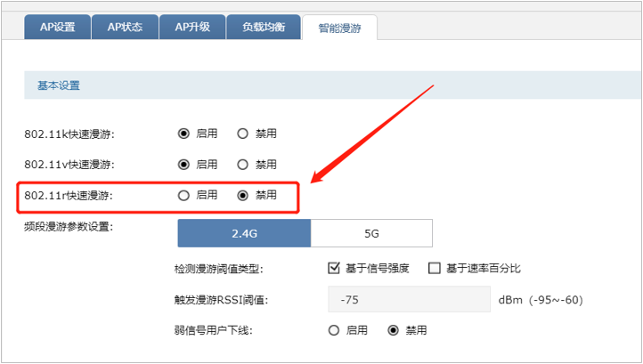Screen dimensions: 643x364
Task: Enable 802.11r fast roaming
Action: click(x=184, y=195)
